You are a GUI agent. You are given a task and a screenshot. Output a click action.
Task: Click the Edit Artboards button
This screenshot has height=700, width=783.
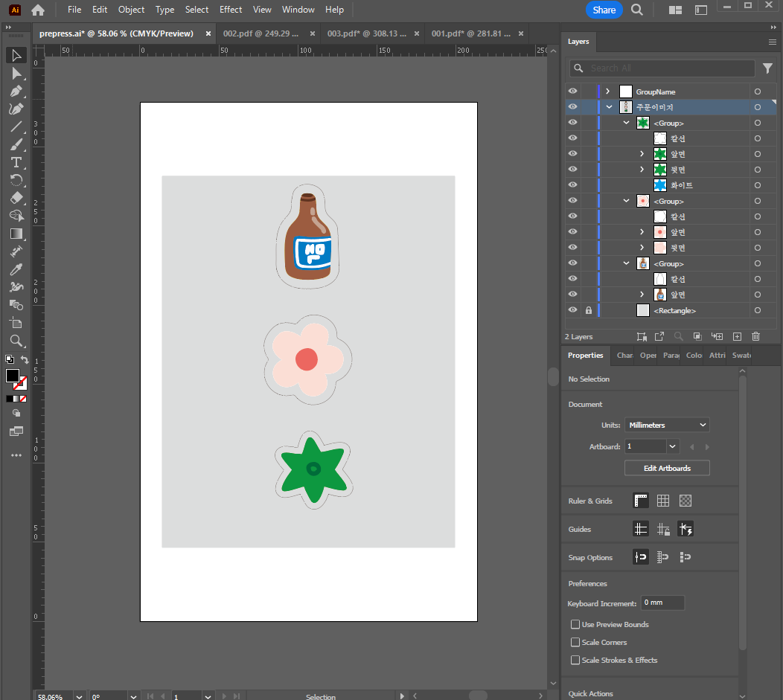coord(667,468)
